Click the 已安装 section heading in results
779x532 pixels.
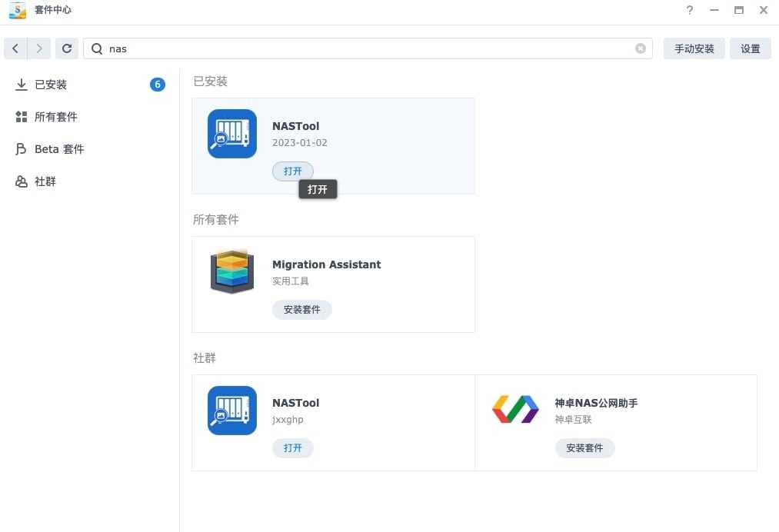(210, 81)
